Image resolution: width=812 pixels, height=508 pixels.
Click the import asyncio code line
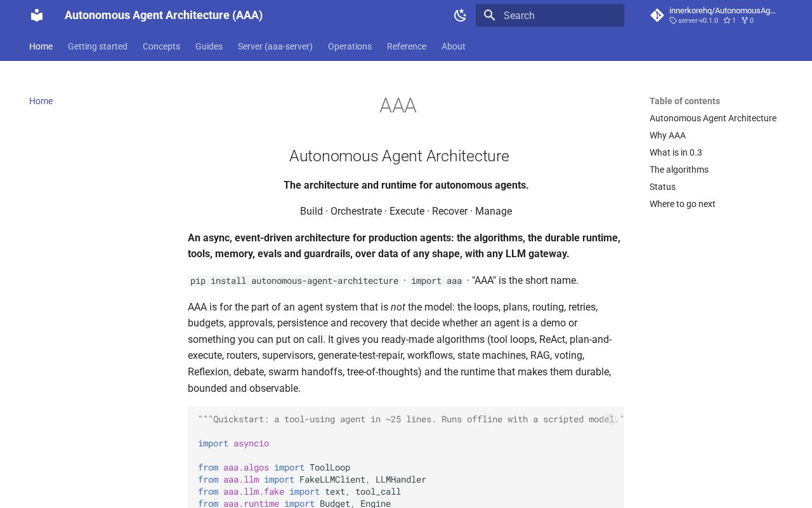(233, 443)
